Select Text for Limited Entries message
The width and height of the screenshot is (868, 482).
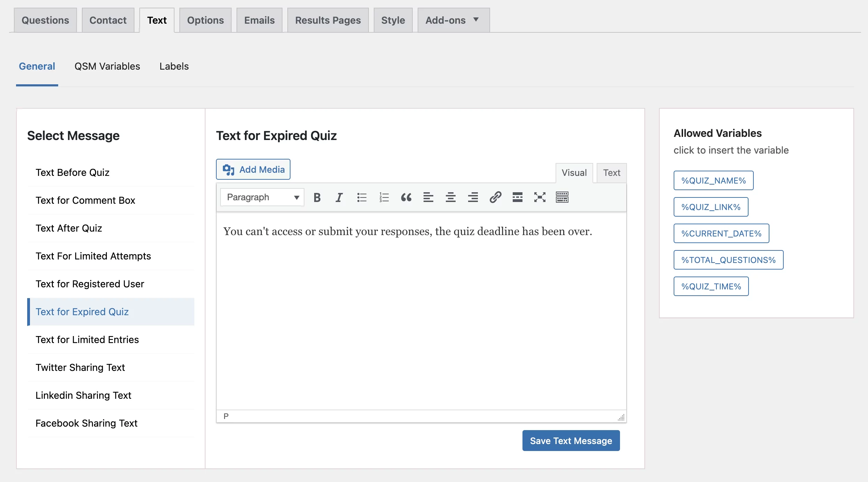pos(111,340)
